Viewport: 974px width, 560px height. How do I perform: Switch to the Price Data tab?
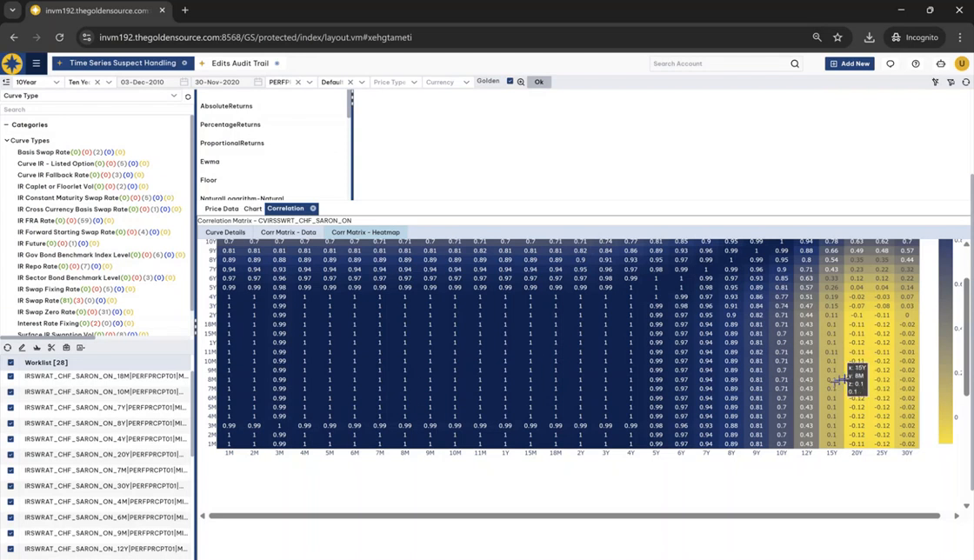(x=222, y=209)
